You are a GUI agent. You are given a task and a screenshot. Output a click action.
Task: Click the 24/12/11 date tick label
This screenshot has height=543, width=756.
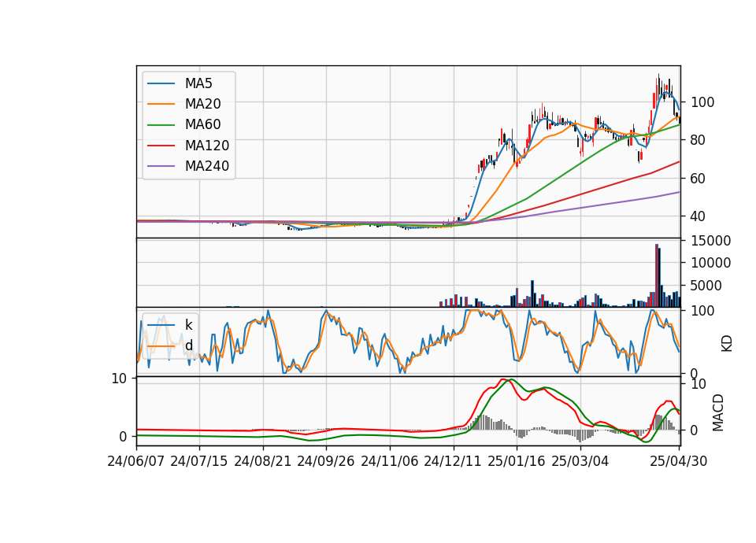453,462
